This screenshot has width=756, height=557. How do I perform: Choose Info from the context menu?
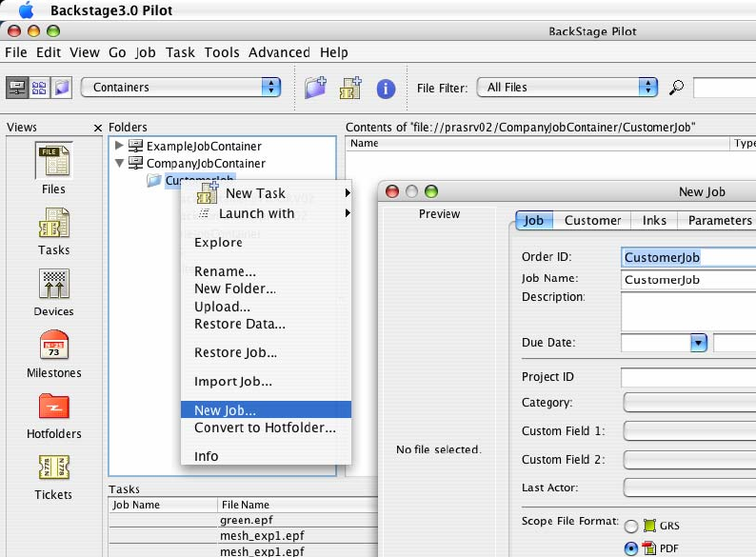(x=267, y=456)
